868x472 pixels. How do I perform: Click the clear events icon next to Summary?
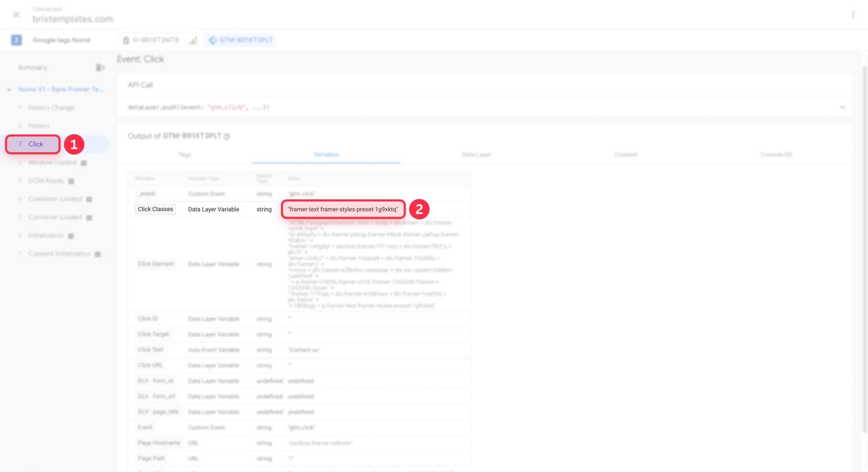tap(100, 67)
